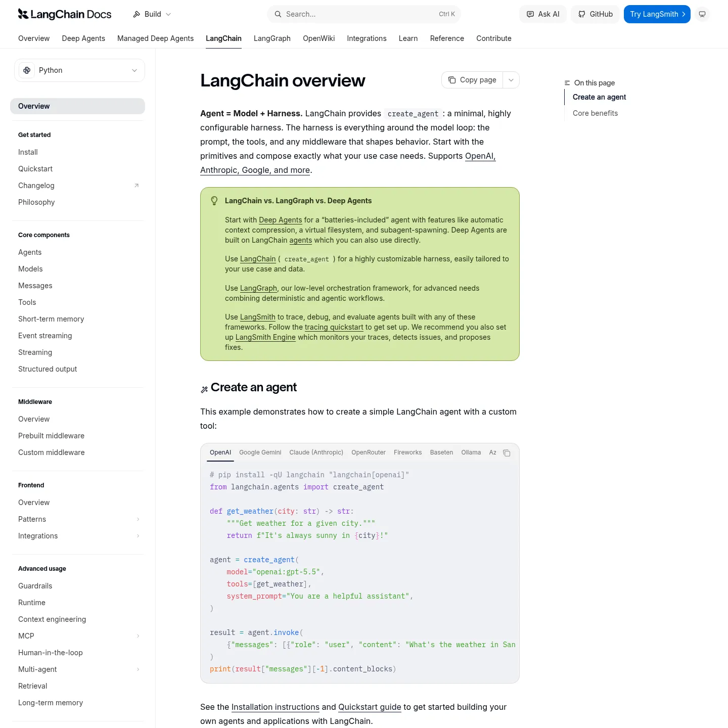Click the Python language icon
Image resolution: width=728 pixels, height=728 pixels.
pyautogui.click(x=27, y=70)
